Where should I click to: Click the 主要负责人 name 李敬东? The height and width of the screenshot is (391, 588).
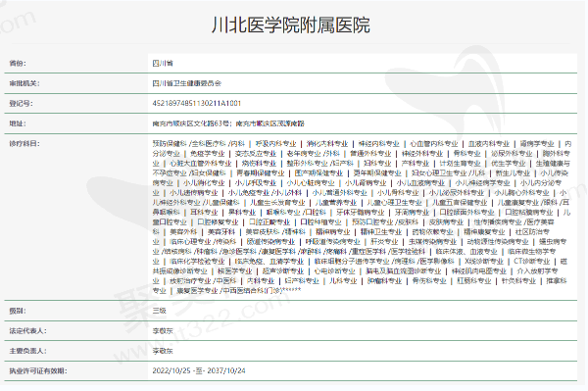point(163,351)
